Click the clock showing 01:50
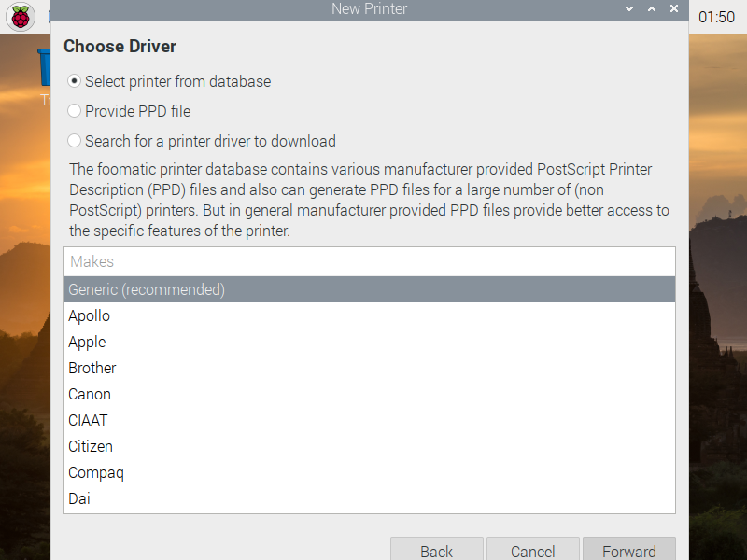Image resolution: width=747 pixels, height=560 pixels. pos(716,17)
